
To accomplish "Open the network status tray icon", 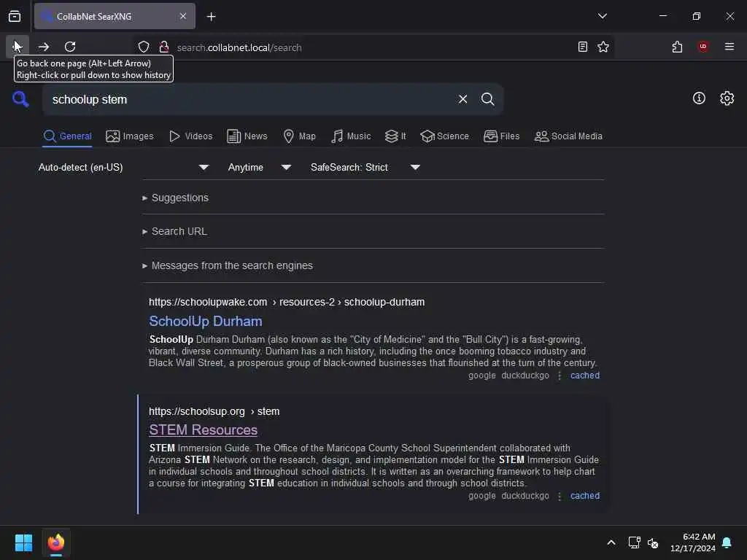I will pyautogui.click(x=634, y=542).
